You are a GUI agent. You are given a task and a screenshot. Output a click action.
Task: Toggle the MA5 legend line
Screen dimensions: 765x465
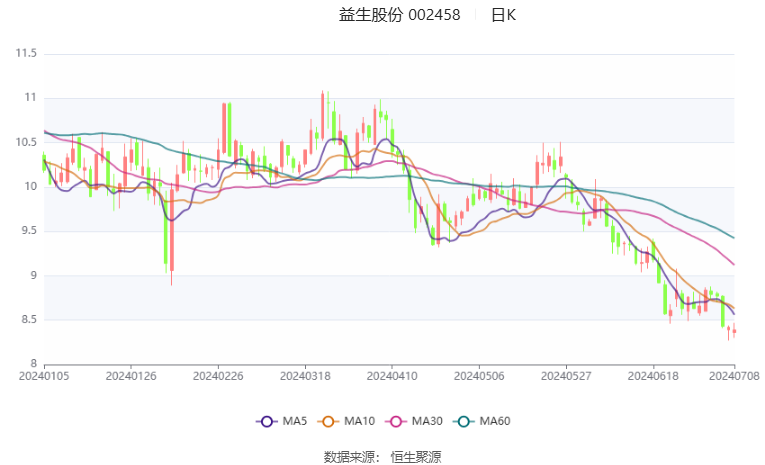(x=282, y=421)
